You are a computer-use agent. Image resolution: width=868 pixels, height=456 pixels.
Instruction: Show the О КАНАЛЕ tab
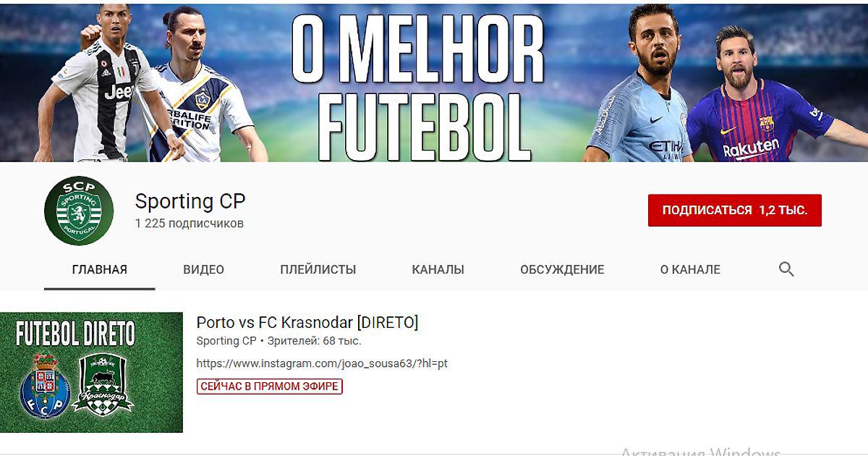690,269
